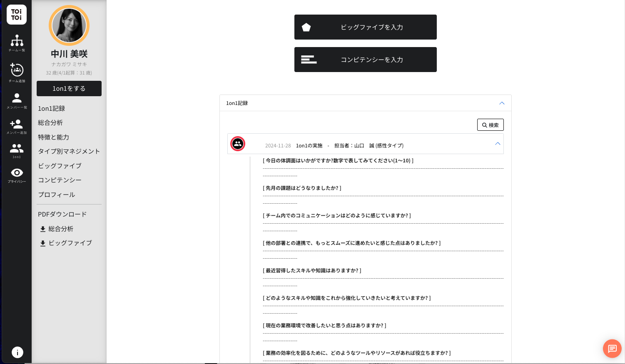625x364 pixels.
Task: Click the TOiTOi logo icon
Action: click(17, 15)
